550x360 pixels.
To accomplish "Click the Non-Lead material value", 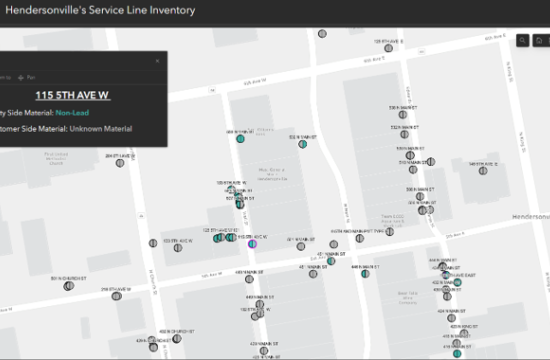I will pos(72,113).
